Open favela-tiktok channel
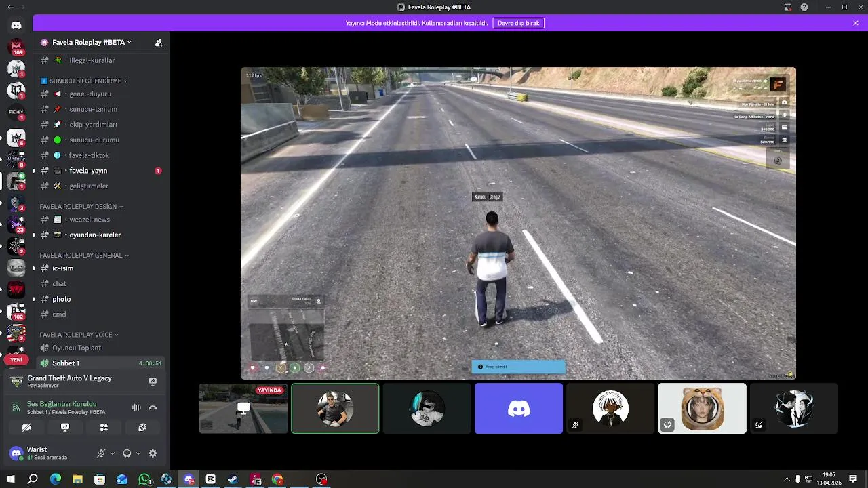Screen dimensions: 868x488 101,155
